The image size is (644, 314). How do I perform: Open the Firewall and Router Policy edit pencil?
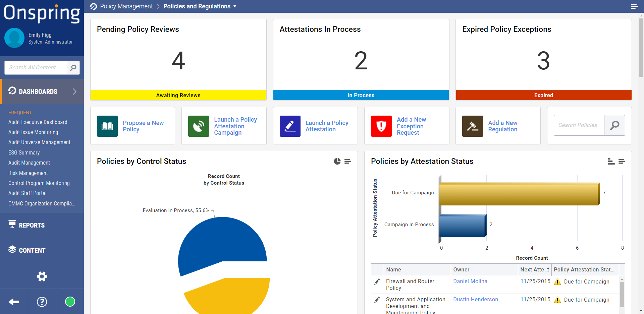click(378, 281)
